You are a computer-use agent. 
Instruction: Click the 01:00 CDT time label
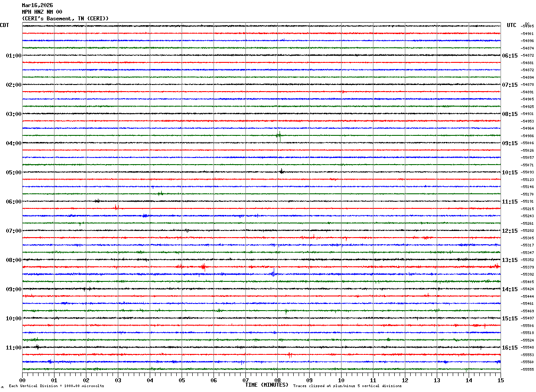click(14, 56)
